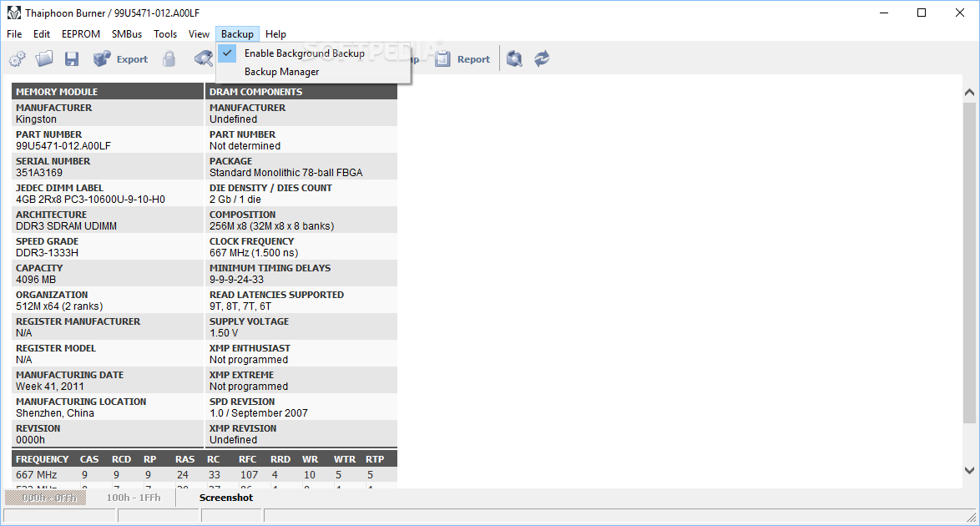
Task: Click JEDEC label 4GB 2Rx8 PC3-10600U-9-10-H0
Action: pos(91,200)
